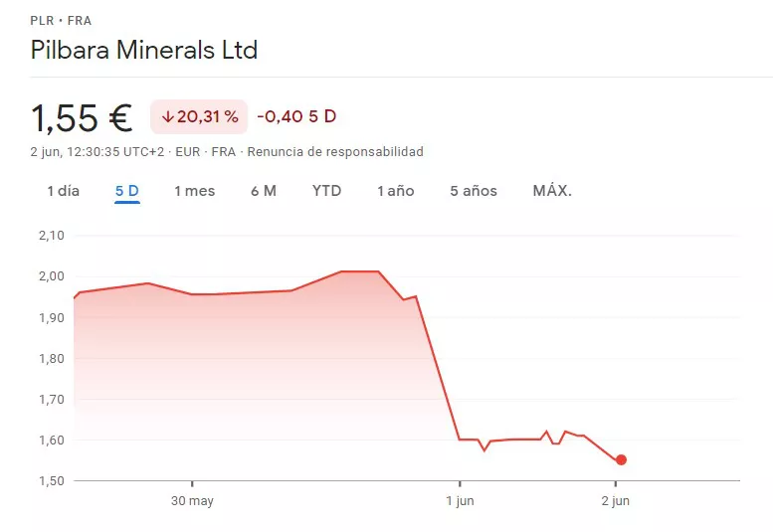Screen dimensions: 773x532
Task: Open the Renuncia de responsabilidad link
Action: (x=335, y=152)
